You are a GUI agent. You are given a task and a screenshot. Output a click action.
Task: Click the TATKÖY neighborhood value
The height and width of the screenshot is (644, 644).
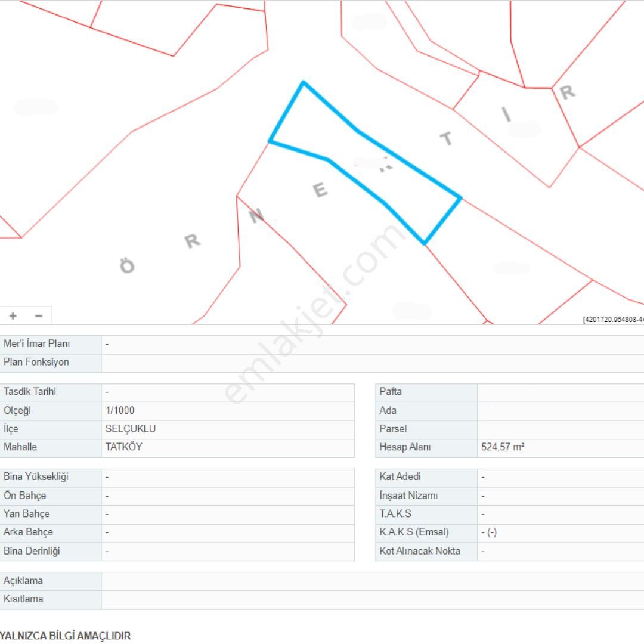click(123, 447)
